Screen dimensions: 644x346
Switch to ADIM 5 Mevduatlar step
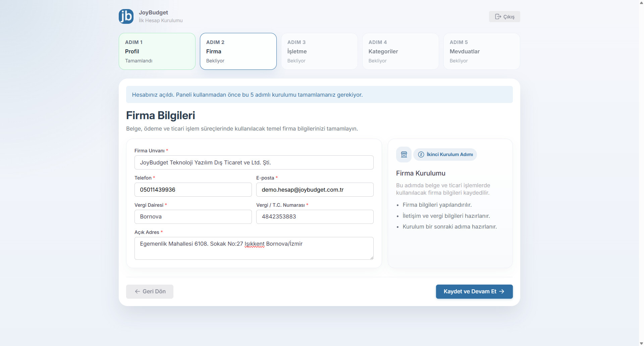(482, 51)
